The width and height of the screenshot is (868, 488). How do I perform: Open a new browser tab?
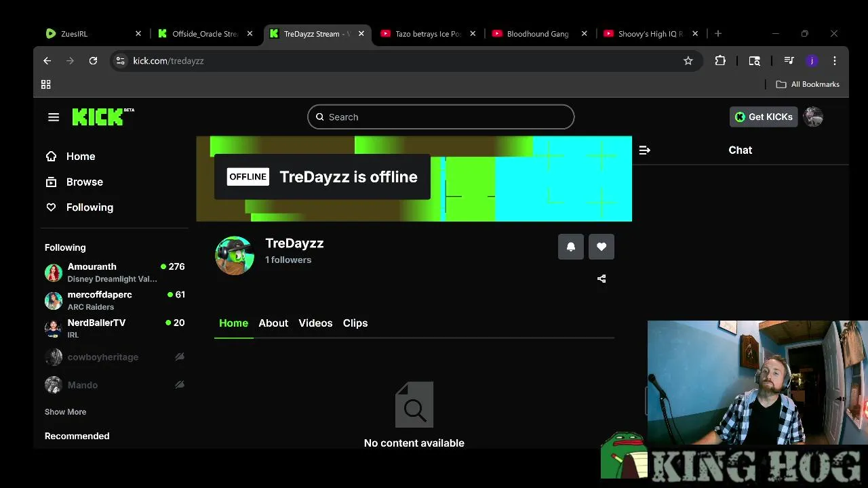point(718,34)
